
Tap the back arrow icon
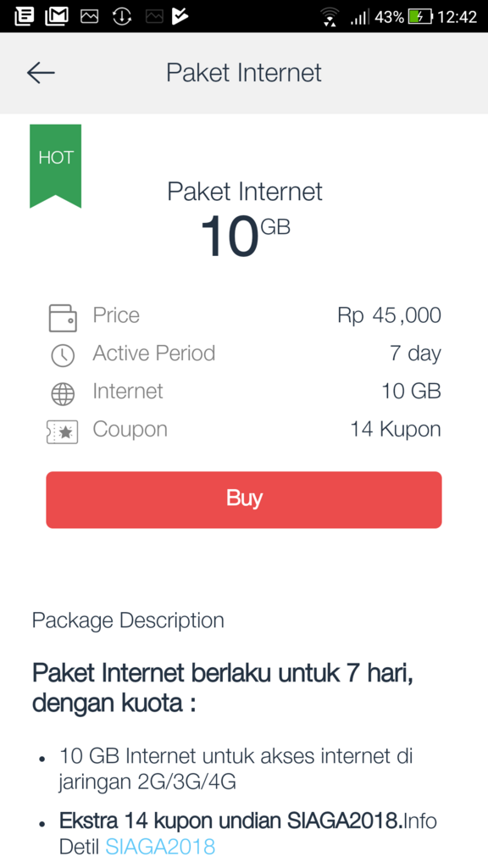pos(41,73)
